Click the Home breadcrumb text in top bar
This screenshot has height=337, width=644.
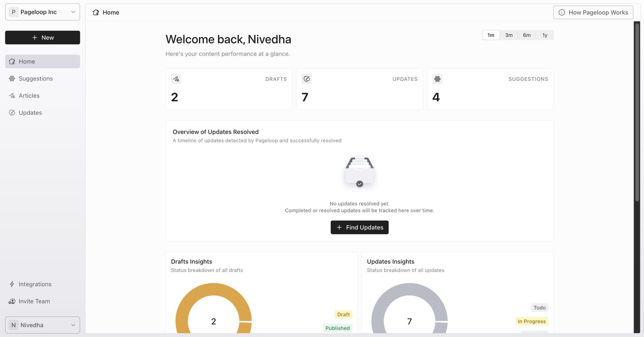pos(111,12)
